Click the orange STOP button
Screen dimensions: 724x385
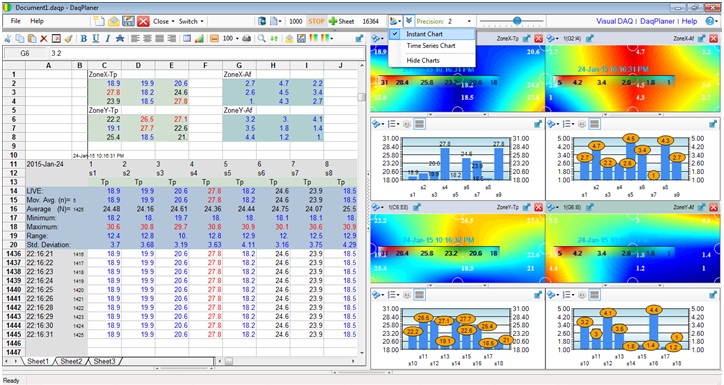pyautogui.click(x=316, y=21)
